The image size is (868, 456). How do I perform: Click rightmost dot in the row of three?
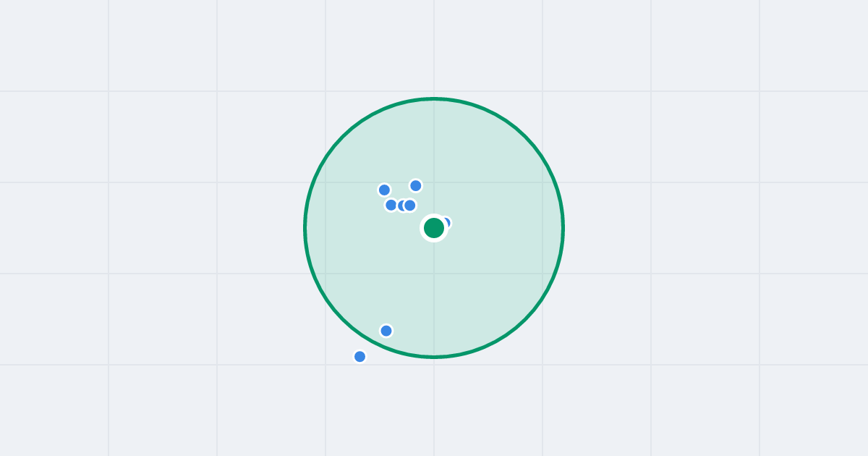click(409, 206)
